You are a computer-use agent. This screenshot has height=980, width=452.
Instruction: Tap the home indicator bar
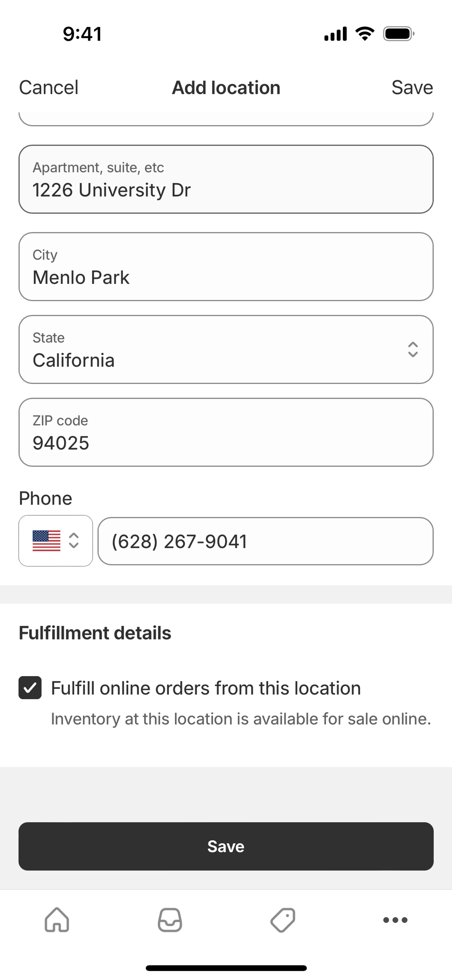[x=226, y=968]
